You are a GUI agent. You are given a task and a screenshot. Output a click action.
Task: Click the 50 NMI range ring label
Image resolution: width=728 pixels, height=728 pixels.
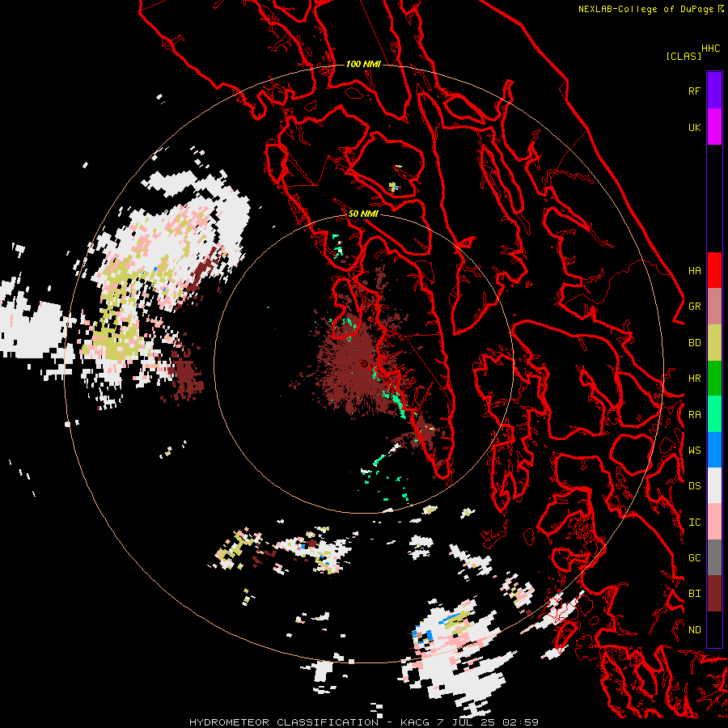click(363, 214)
